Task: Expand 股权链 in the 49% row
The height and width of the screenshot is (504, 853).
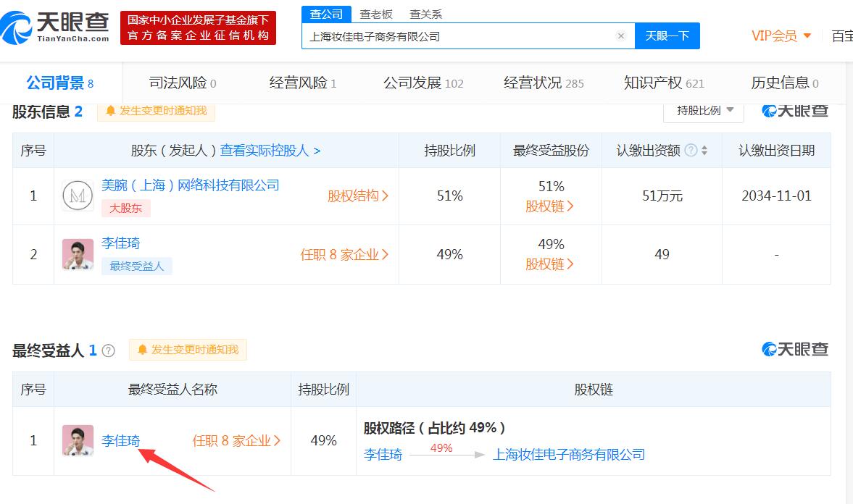Action: coord(549,264)
